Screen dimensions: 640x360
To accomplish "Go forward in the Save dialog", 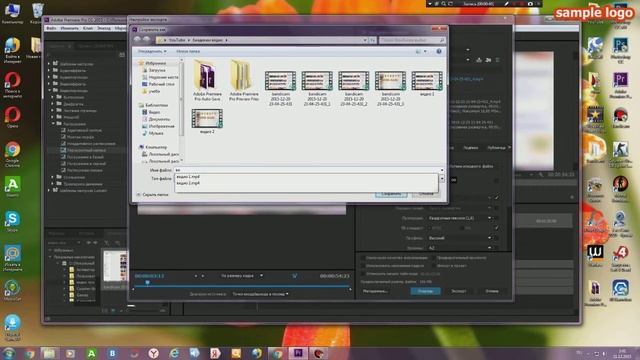I will point(146,40).
